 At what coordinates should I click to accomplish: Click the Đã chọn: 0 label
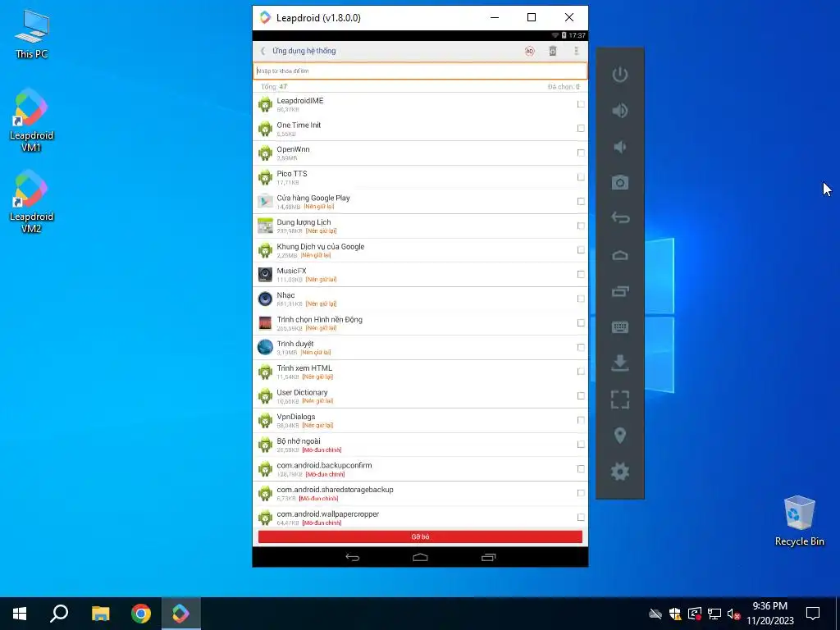564,87
